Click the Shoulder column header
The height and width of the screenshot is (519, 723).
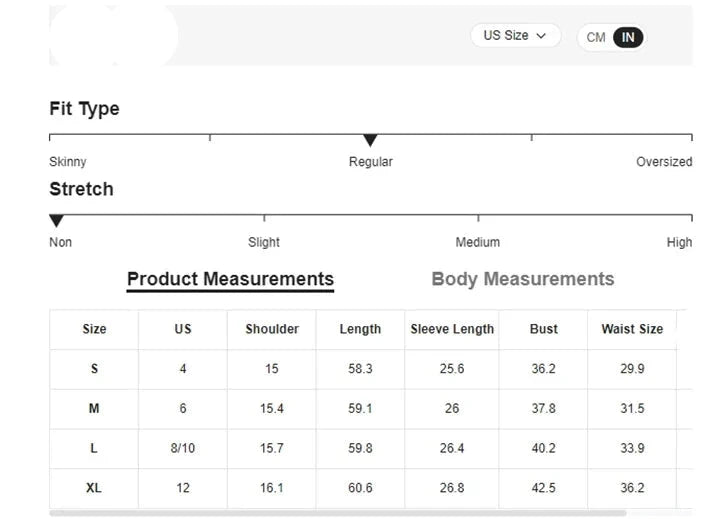272,329
